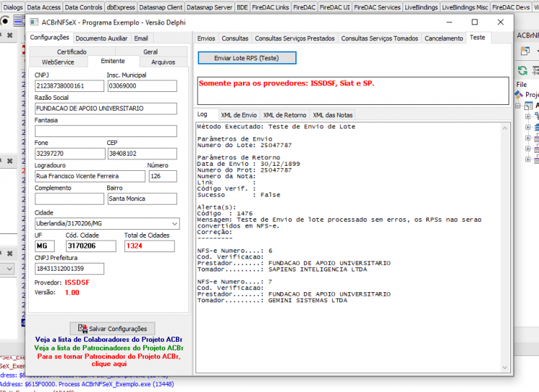
Task: Open the list of ACBr Colaboradores link
Action: [109, 339]
